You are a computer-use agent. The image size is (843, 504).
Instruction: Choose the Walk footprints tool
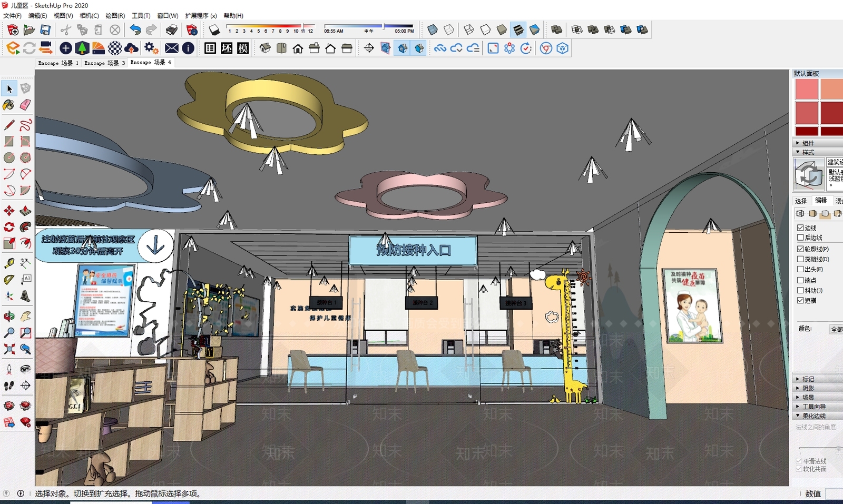[x=9, y=386]
